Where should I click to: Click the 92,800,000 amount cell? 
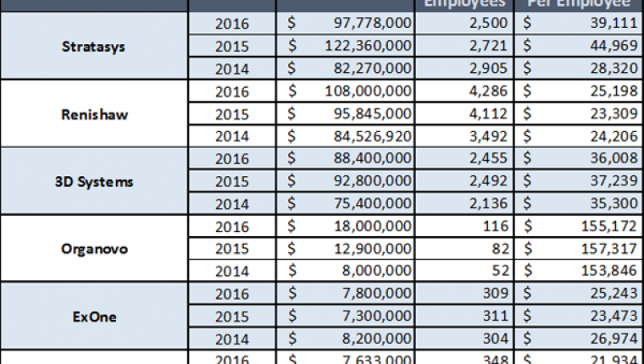point(346,181)
